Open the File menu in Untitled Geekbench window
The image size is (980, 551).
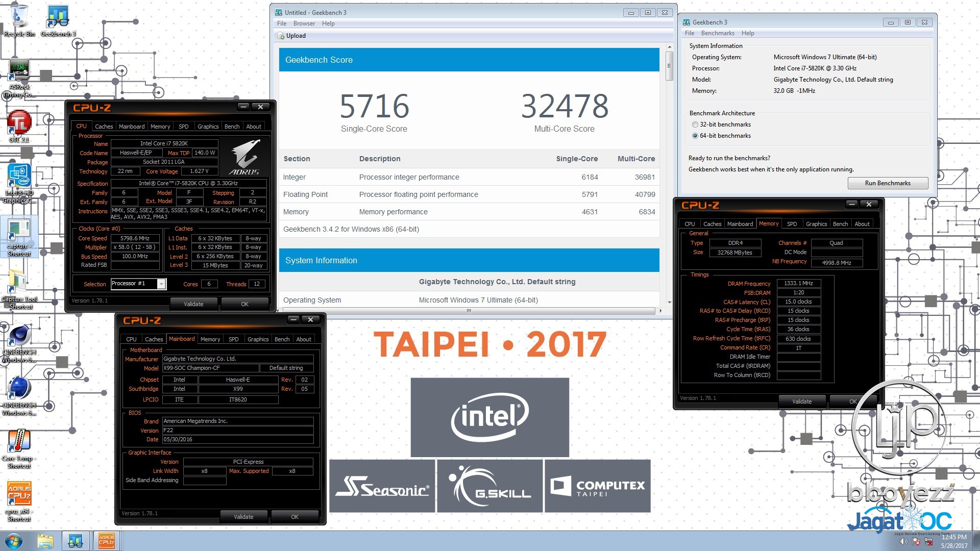pyautogui.click(x=282, y=23)
